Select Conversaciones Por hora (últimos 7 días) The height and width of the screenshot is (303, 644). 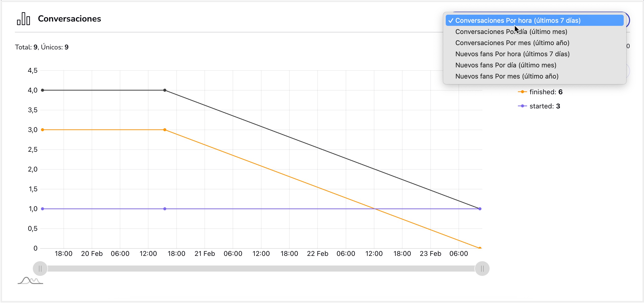pos(518,21)
